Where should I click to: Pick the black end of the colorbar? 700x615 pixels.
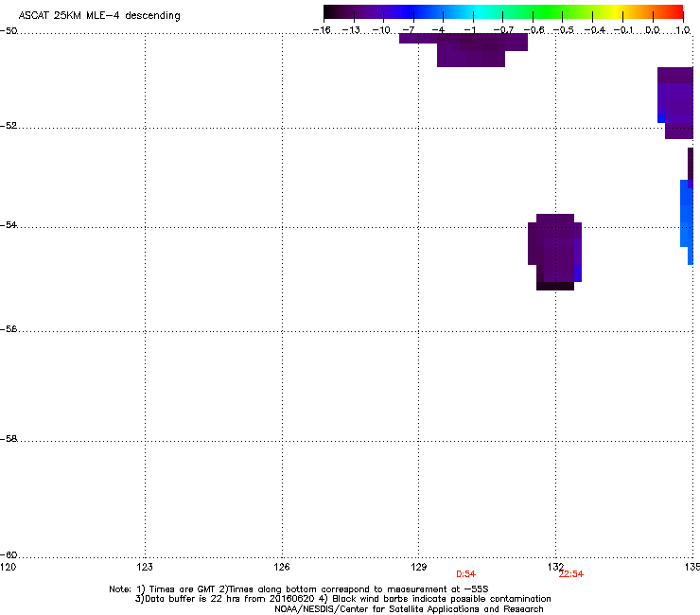point(333,12)
